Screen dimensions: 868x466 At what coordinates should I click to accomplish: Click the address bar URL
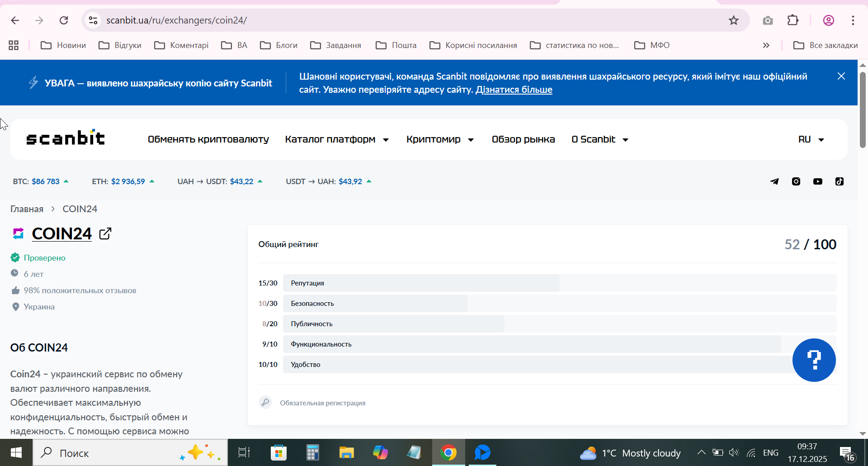click(x=176, y=20)
